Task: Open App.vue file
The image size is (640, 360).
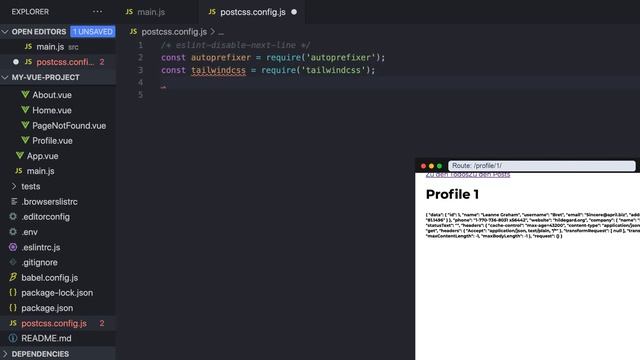Action: click(42, 156)
